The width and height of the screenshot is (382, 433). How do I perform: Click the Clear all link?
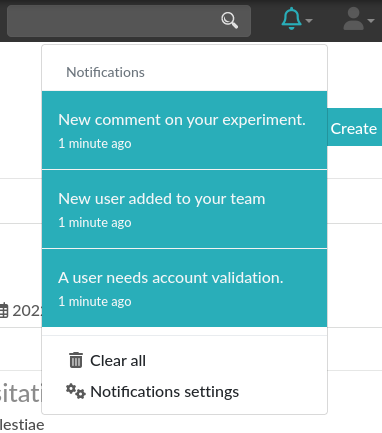[x=118, y=361]
